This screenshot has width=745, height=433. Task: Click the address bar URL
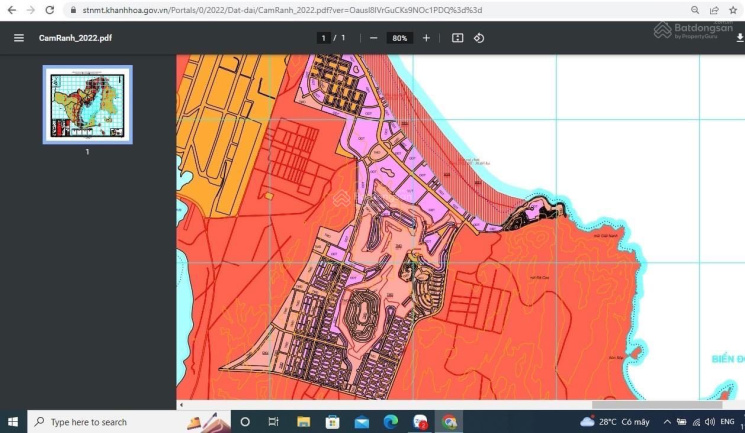coord(280,10)
